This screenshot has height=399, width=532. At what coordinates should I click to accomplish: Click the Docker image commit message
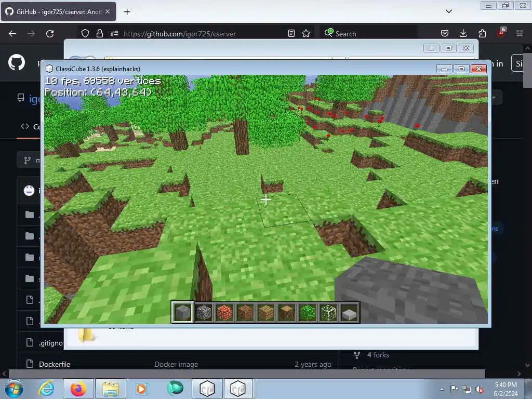point(176,364)
